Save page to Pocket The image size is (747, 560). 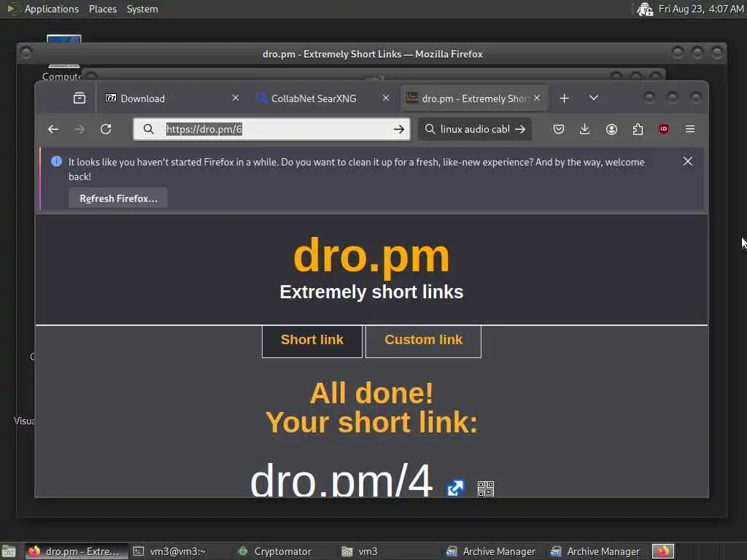[x=559, y=129]
